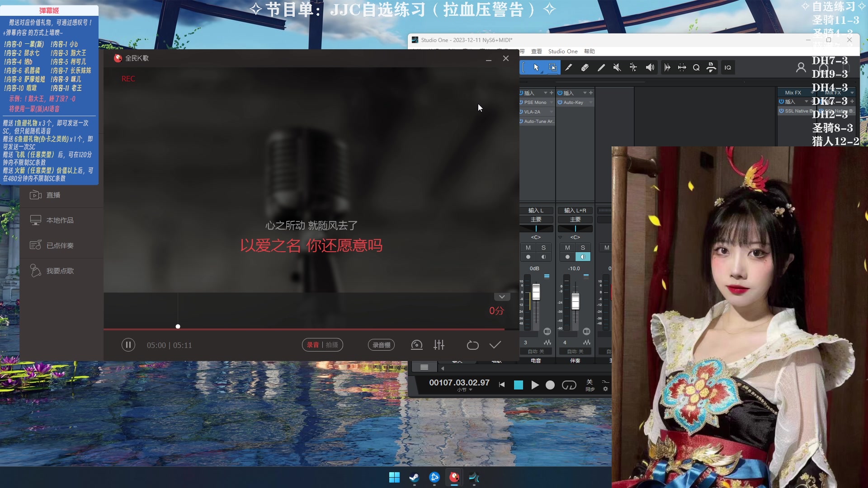Record-arm the 电音 channel

[528, 257]
